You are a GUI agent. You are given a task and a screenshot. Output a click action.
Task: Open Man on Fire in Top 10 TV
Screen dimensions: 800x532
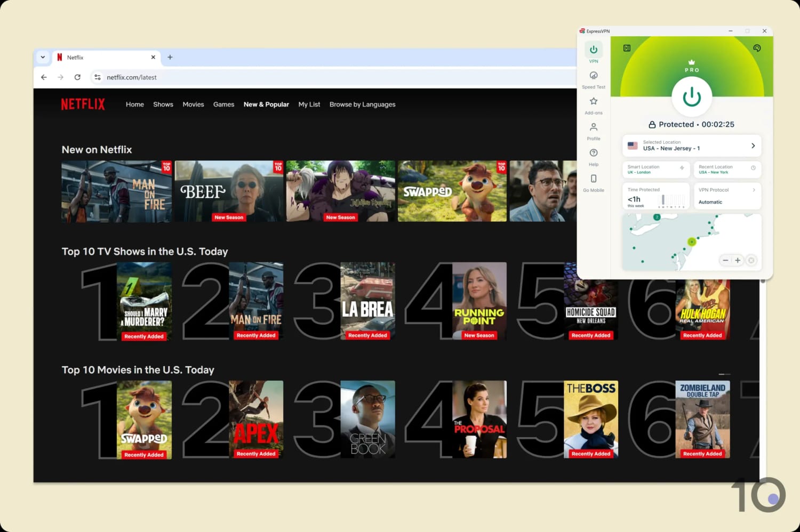click(x=256, y=301)
